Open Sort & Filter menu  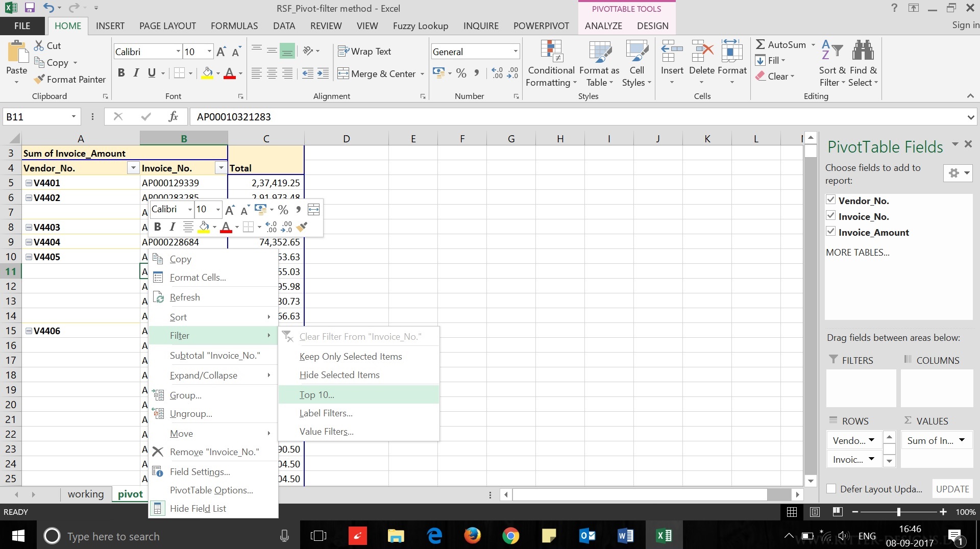(x=832, y=64)
